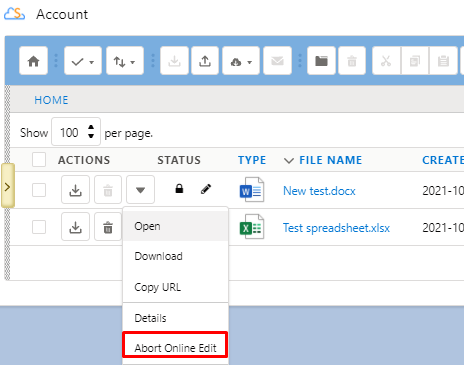Expand the yellow side panel tab
464x365 pixels.
pos(8,186)
